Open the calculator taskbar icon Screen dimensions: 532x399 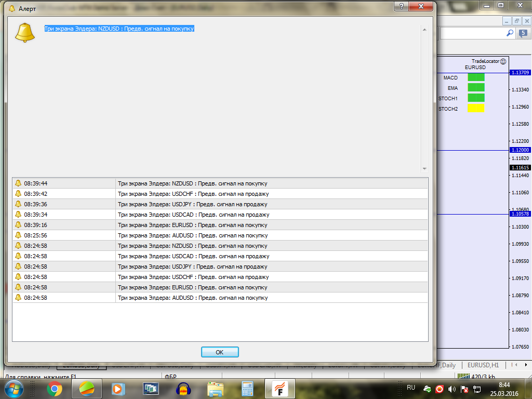point(247,389)
